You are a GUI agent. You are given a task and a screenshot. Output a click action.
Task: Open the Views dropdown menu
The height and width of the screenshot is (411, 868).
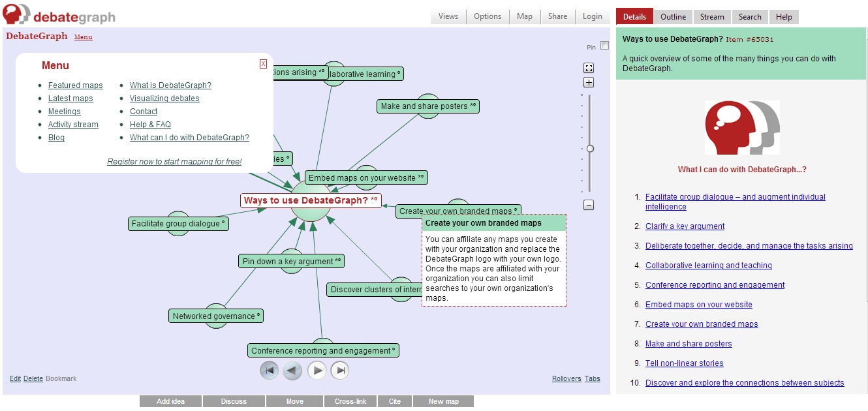(x=448, y=16)
